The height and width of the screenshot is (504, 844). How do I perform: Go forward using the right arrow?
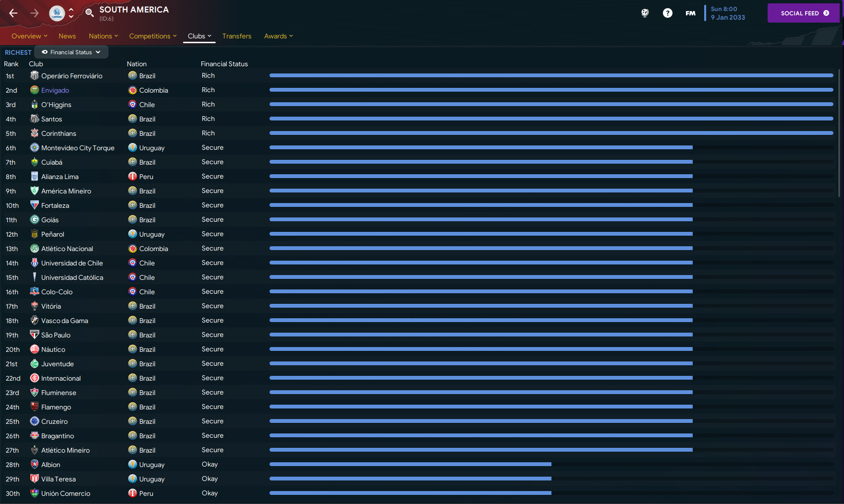[x=35, y=13]
